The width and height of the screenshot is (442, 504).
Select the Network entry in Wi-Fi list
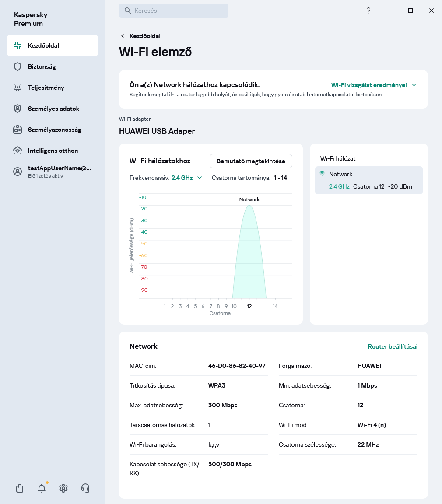click(368, 180)
